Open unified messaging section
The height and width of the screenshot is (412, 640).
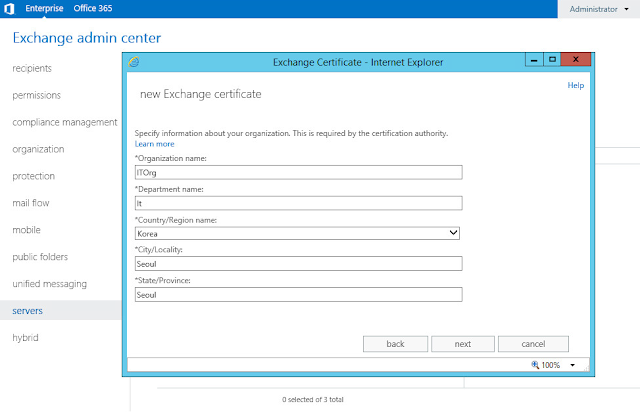49,284
